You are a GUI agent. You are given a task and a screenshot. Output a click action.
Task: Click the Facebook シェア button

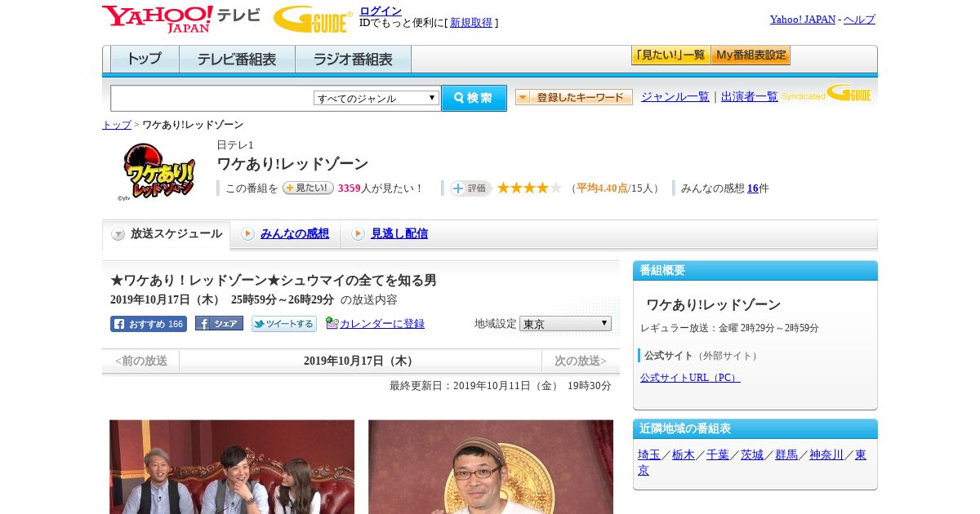tap(219, 323)
